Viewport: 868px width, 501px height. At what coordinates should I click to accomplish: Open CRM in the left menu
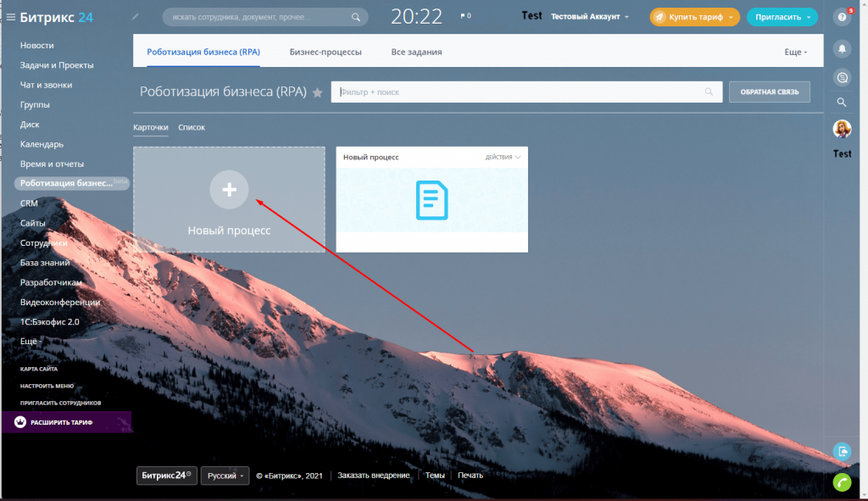pos(29,203)
